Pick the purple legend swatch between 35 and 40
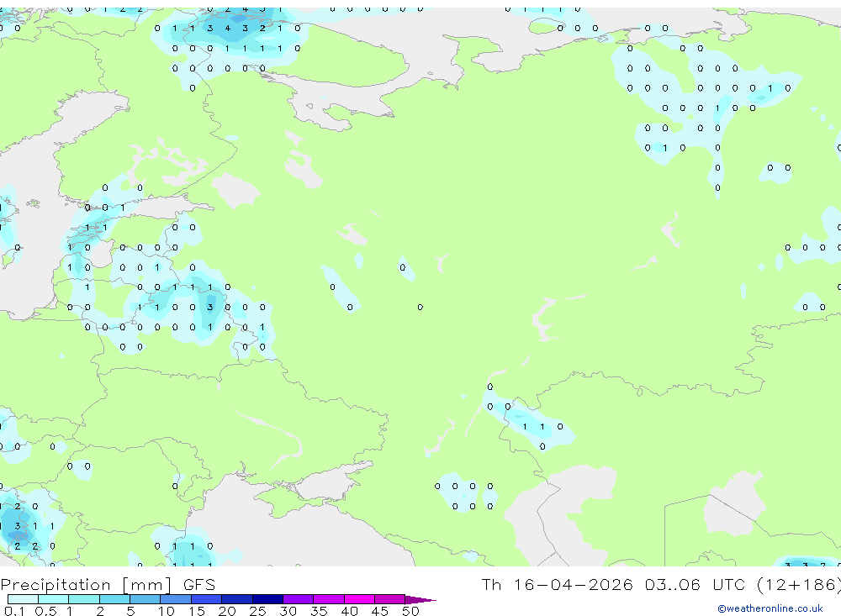 click(329, 599)
